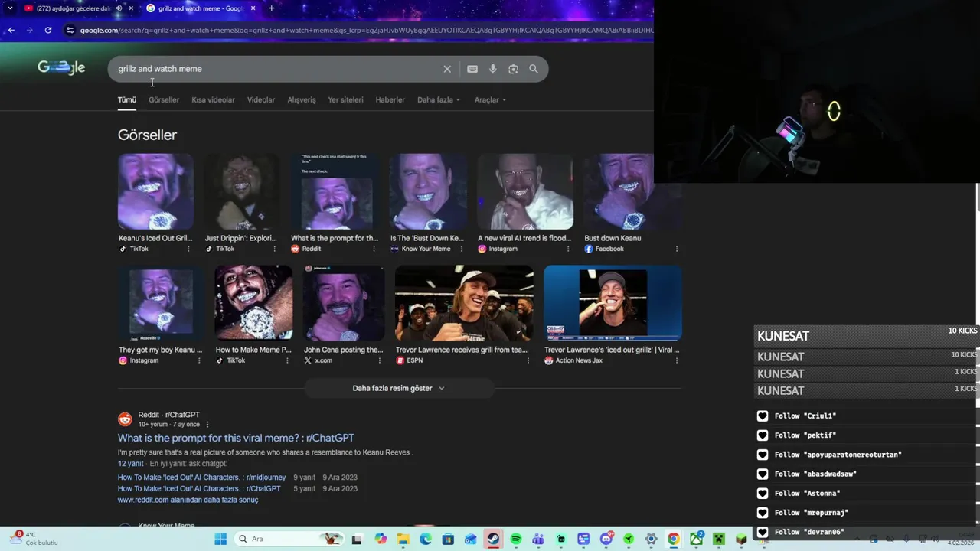Select the Tümü tab

(127, 99)
